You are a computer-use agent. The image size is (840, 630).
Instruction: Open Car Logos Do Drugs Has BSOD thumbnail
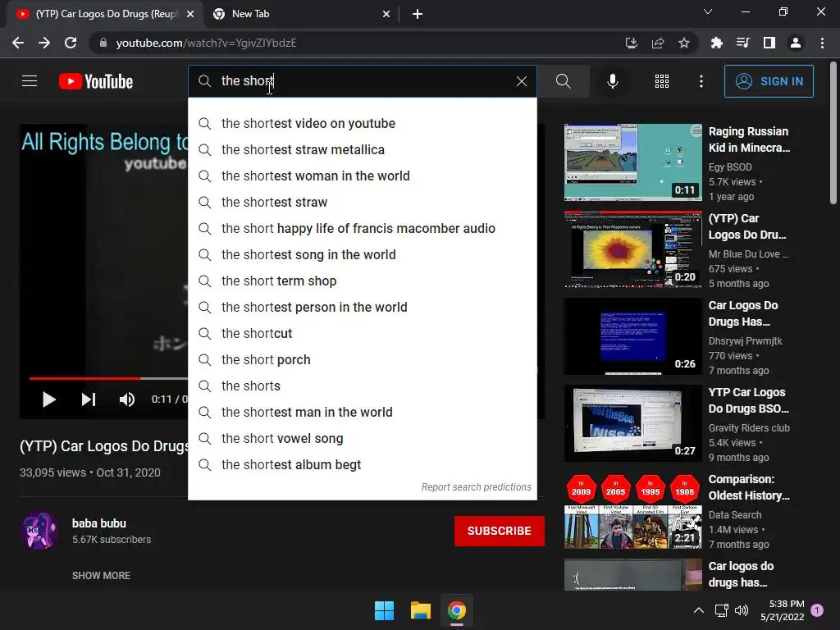[x=632, y=336]
